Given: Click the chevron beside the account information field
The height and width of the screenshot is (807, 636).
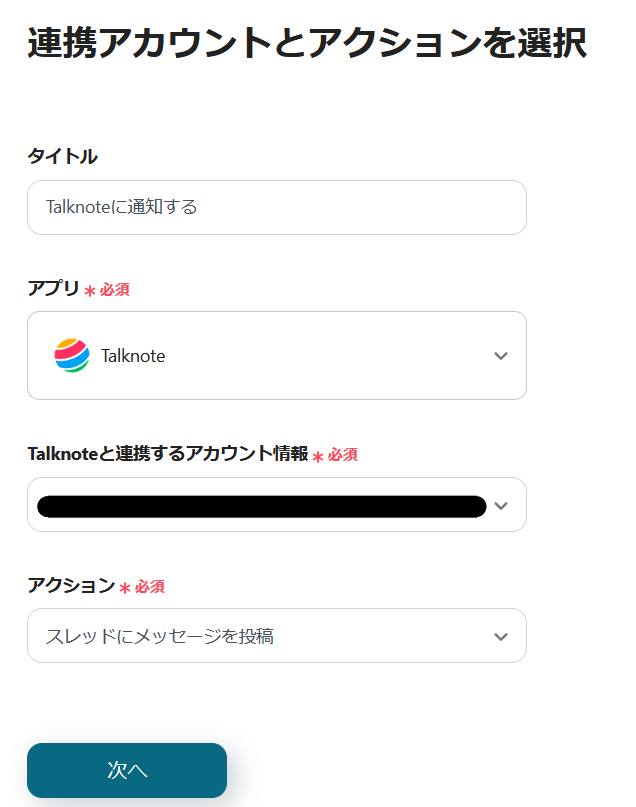Looking at the screenshot, I should click(501, 505).
